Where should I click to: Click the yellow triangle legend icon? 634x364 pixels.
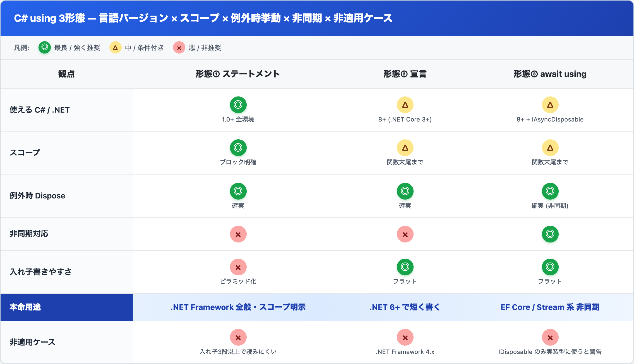click(115, 47)
